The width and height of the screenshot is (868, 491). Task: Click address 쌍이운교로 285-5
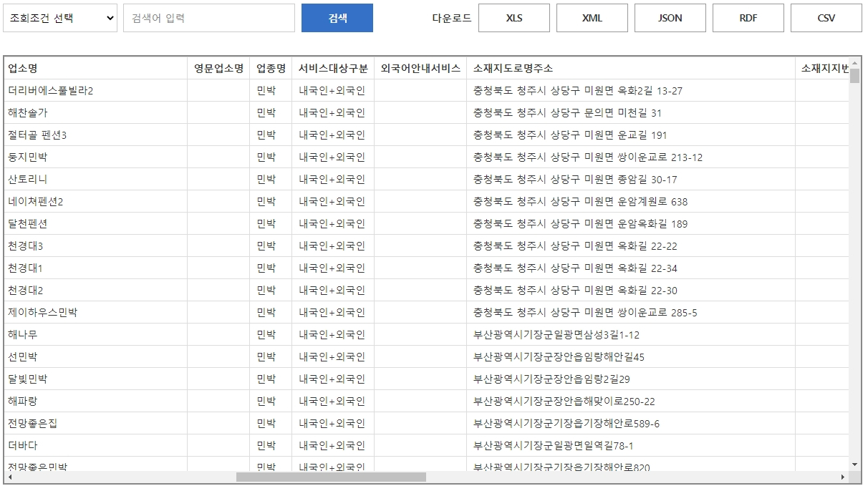tap(657, 312)
